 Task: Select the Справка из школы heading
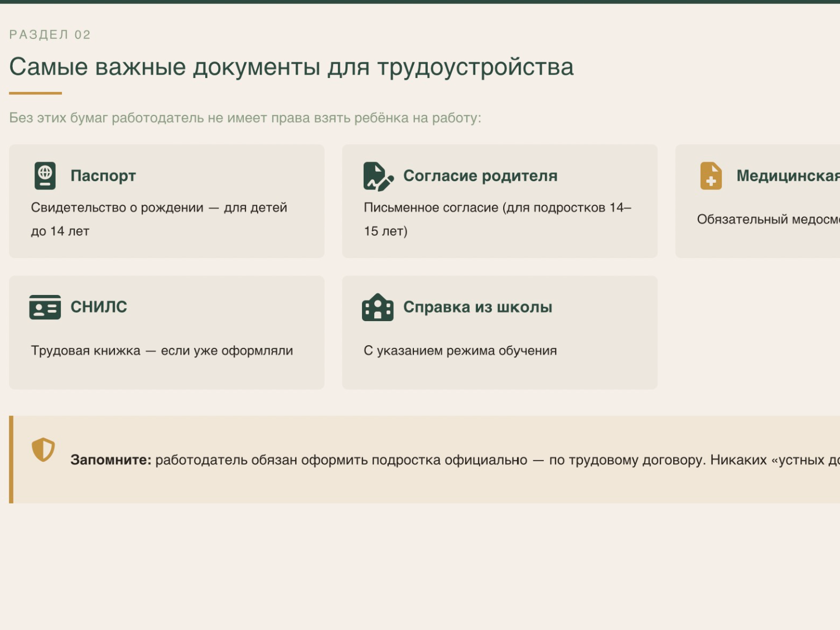(477, 307)
